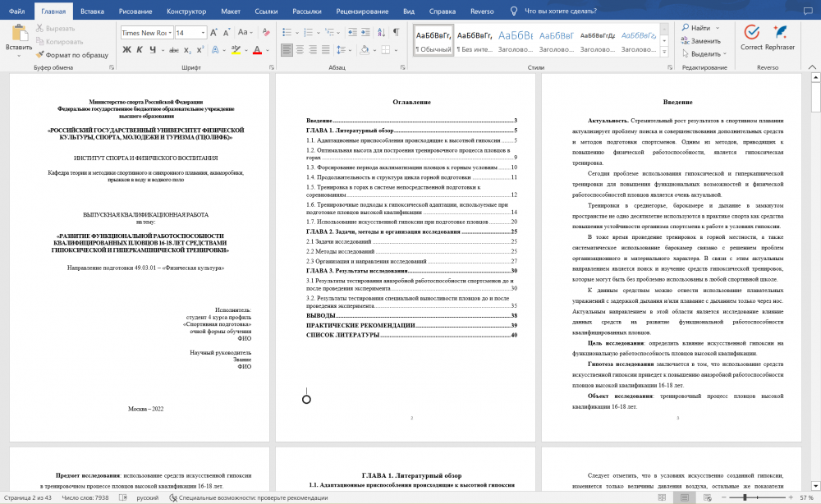821x504 pixels.
Task: Click the spelling check book icon in status bar
Action: (x=123, y=497)
